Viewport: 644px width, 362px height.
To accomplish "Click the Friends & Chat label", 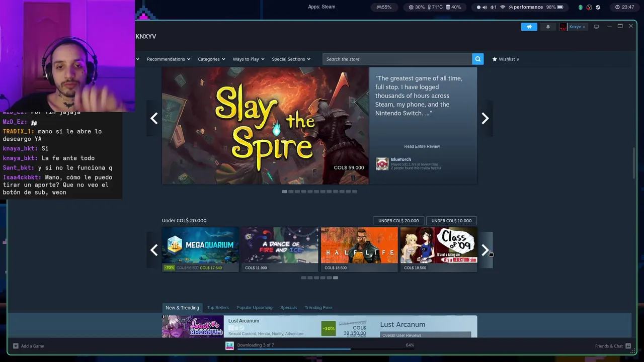I will [x=609, y=346].
